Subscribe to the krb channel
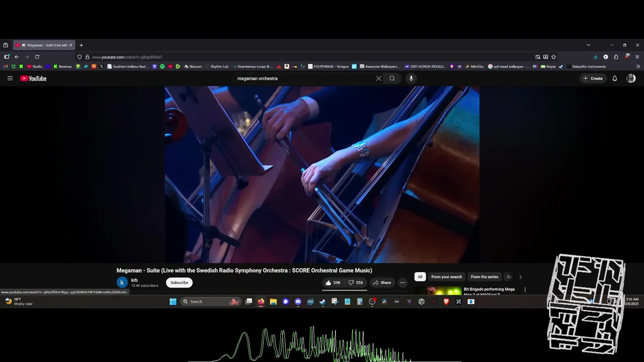Screen dimensions: 644x362 pyautogui.click(x=179, y=283)
